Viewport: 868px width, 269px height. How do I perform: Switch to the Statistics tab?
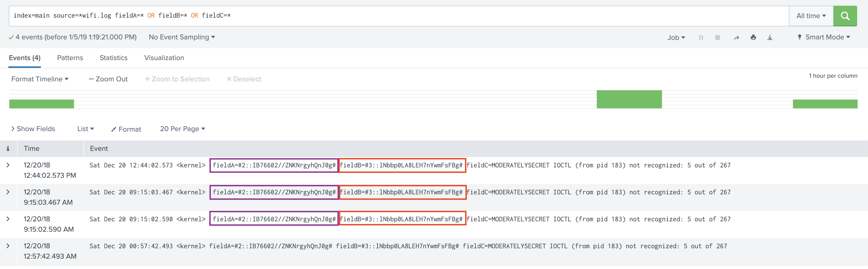click(113, 58)
